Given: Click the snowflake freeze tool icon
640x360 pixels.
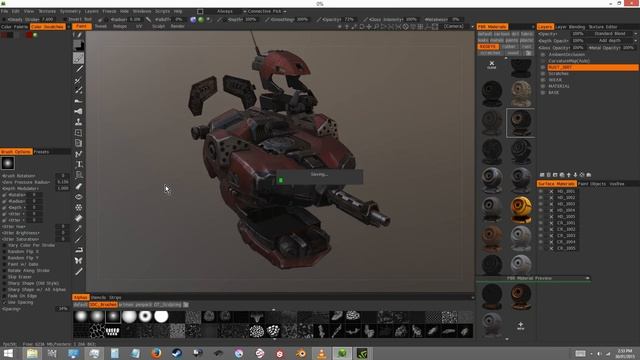Looking at the screenshot, I should pyautogui.click(x=79, y=207).
